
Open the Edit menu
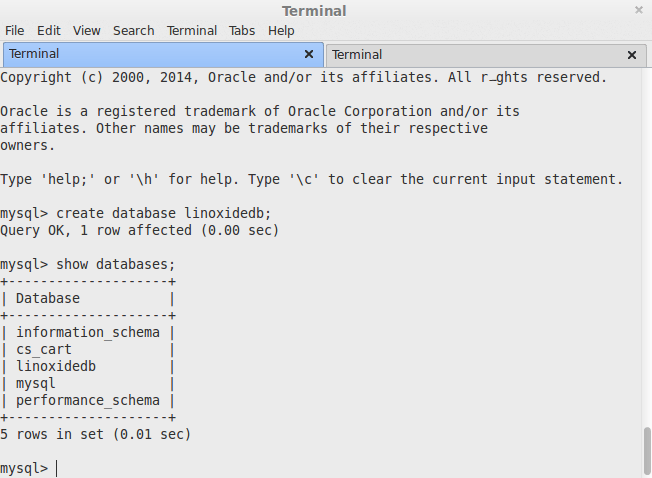coord(49,31)
